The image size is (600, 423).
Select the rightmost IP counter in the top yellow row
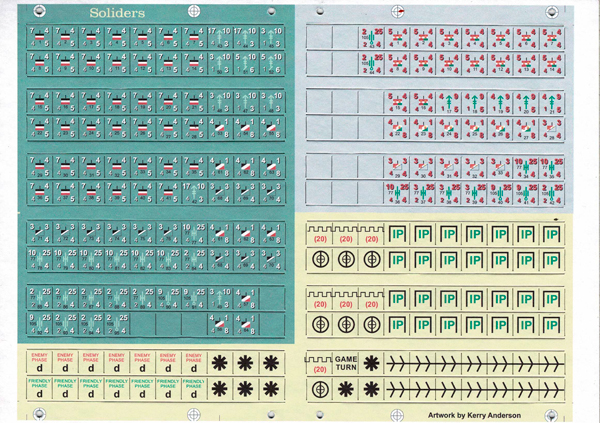coord(551,235)
